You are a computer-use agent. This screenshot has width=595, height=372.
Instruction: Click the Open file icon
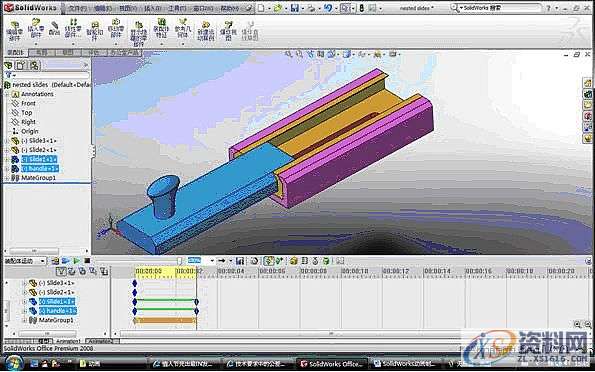[x=277, y=8]
